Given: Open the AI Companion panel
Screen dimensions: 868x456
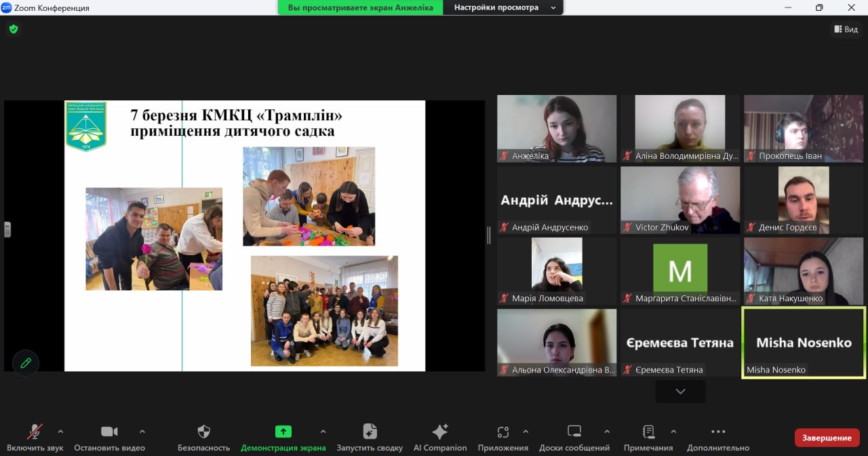Looking at the screenshot, I should (x=440, y=438).
